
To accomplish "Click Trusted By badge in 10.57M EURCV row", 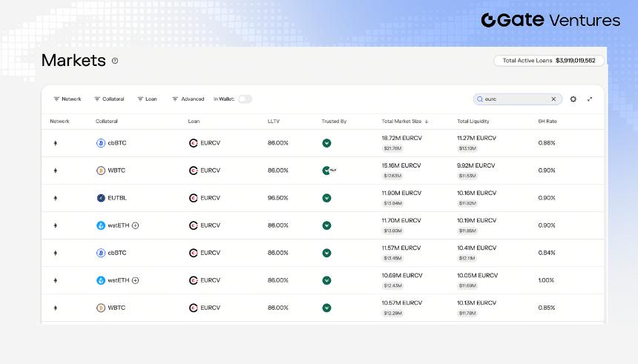I will click(326, 308).
